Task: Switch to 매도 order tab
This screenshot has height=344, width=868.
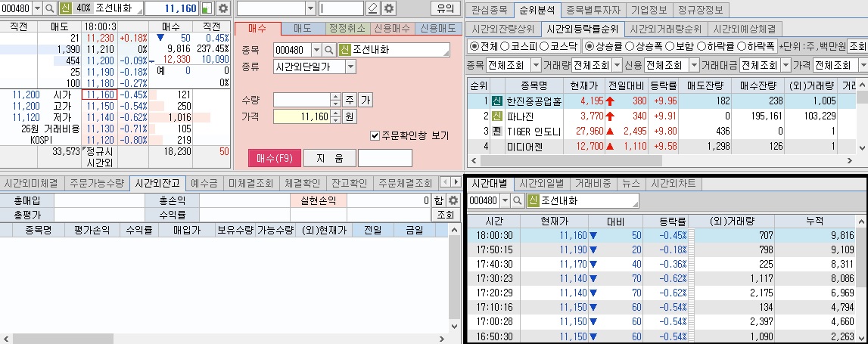Action: pos(302,29)
